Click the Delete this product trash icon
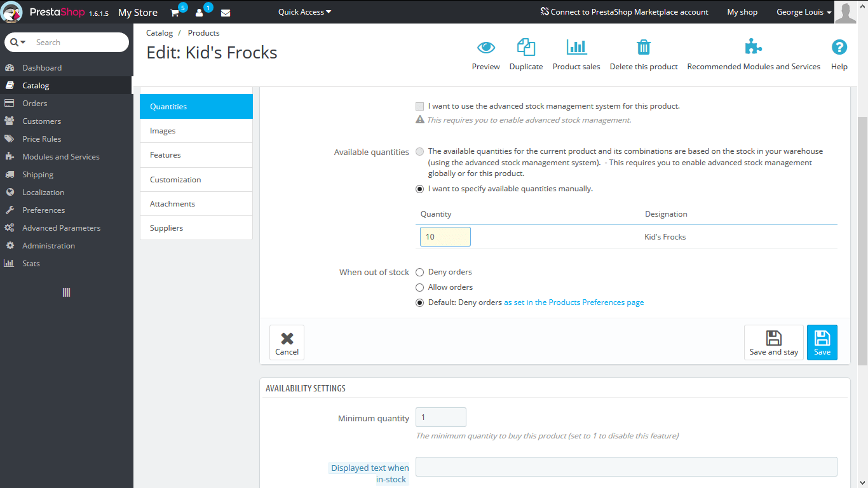 pos(643,48)
